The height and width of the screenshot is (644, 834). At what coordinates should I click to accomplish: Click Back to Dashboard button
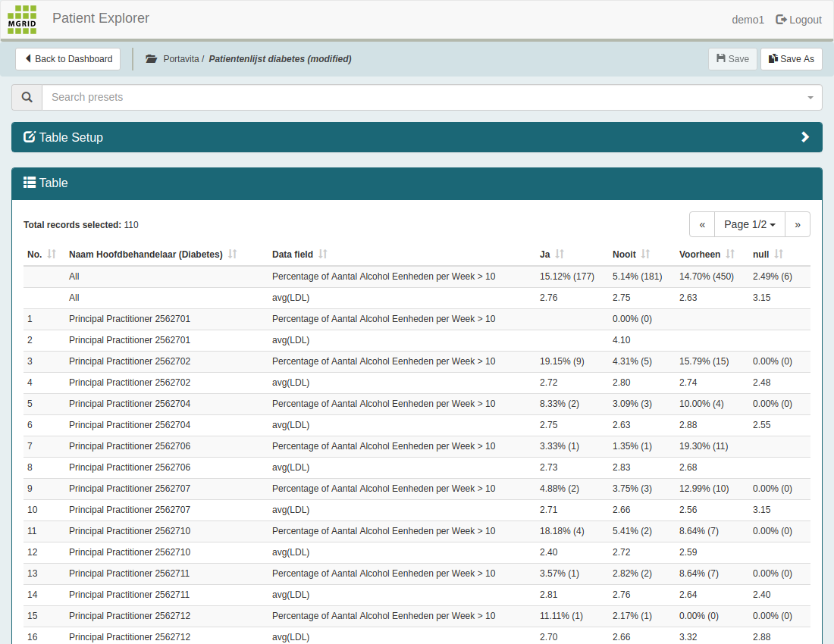click(x=67, y=59)
